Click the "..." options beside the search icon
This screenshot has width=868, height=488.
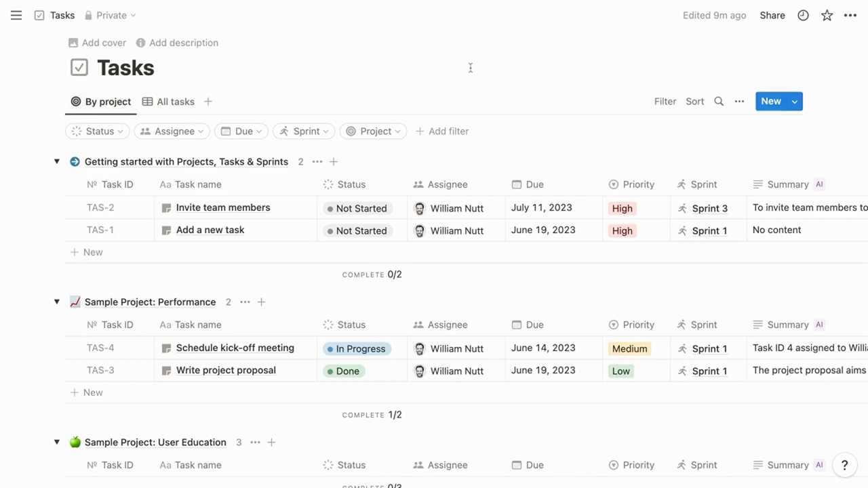coord(739,101)
